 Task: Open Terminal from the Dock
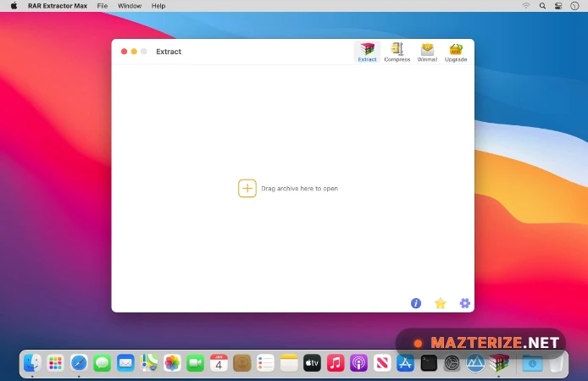pos(429,363)
